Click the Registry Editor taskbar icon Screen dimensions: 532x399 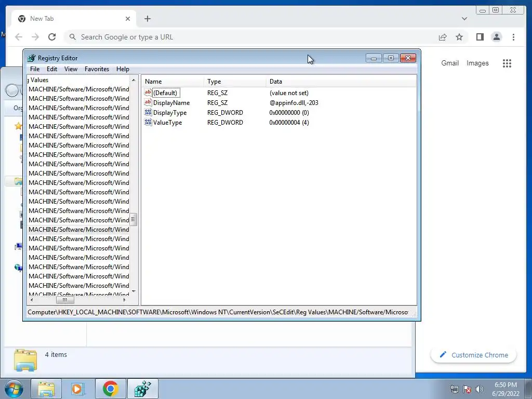(142, 389)
